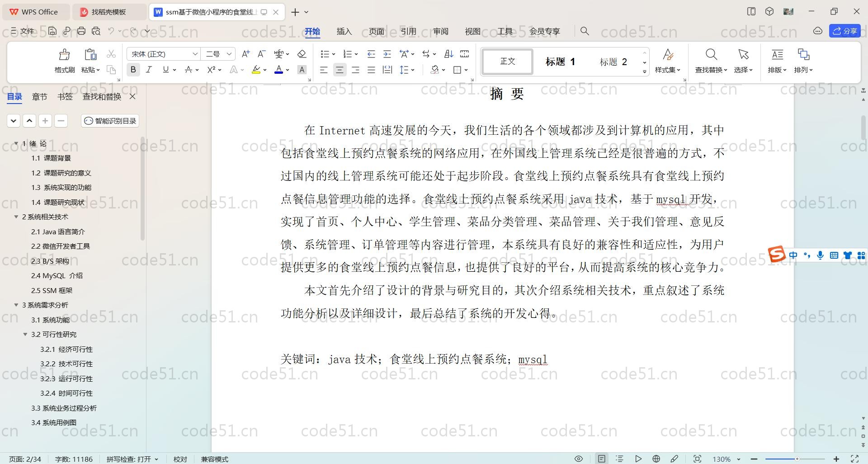Click the print icon in quick toolbar
Image resolution: width=868 pixels, height=464 pixels.
[x=81, y=31]
